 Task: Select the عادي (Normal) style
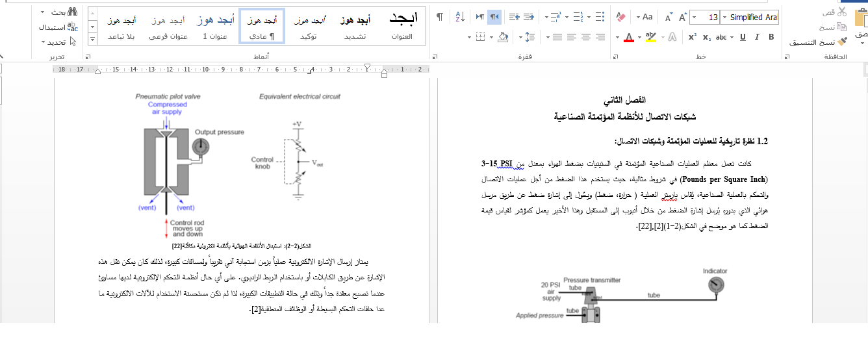(x=262, y=26)
